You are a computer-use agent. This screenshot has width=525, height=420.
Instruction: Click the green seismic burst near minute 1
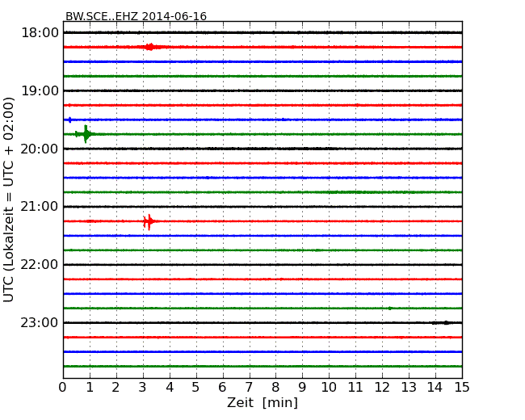click(x=85, y=134)
